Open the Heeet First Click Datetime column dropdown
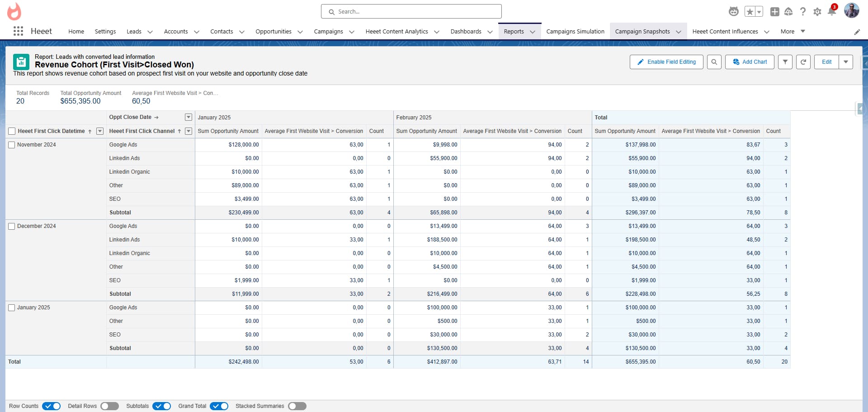Image resolution: width=868 pixels, height=412 pixels. click(x=100, y=131)
